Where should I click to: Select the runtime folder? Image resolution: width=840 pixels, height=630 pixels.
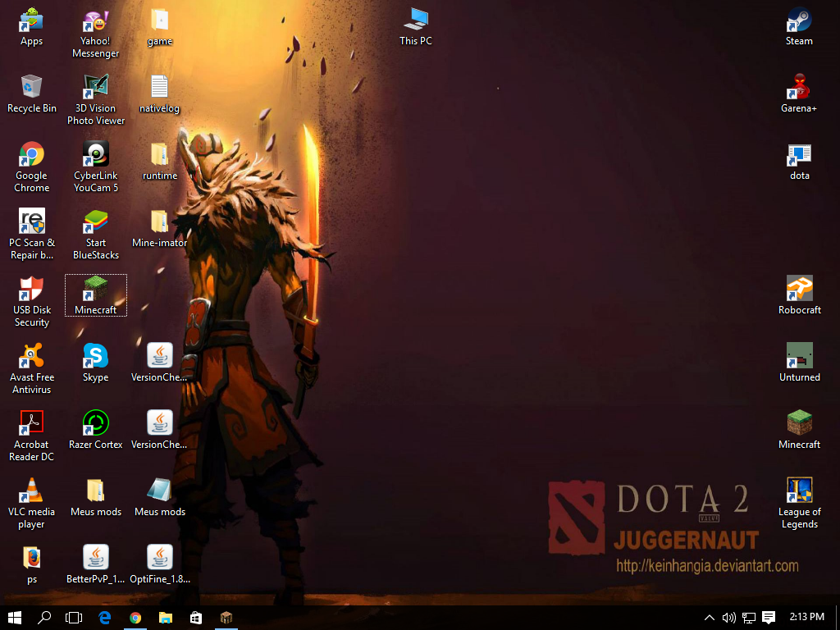160,162
